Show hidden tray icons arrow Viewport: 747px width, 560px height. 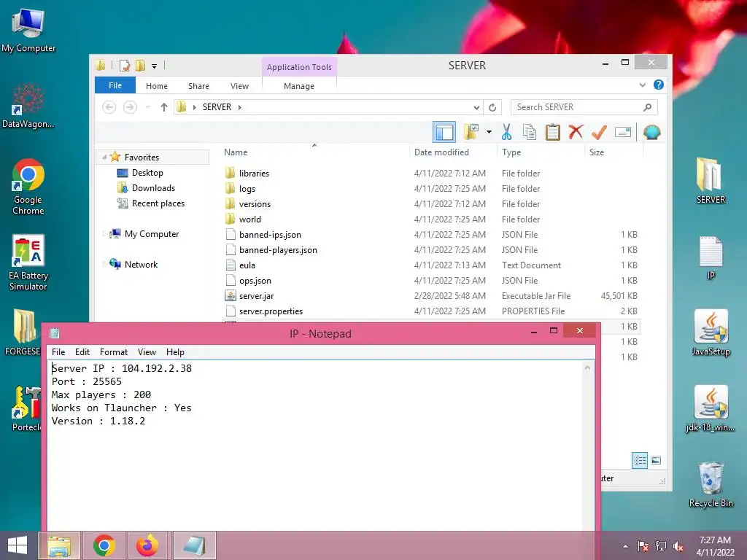pos(625,547)
